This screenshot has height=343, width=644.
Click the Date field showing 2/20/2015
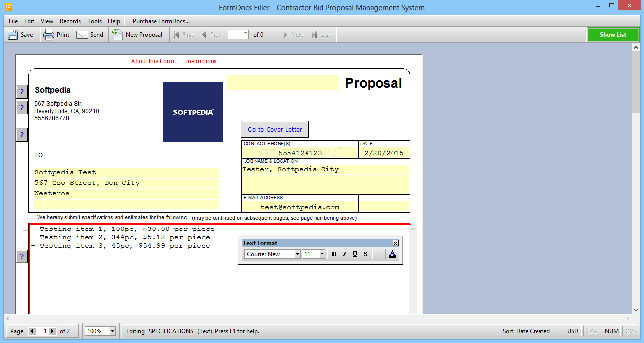pyautogui.click(x=384, y=153)
